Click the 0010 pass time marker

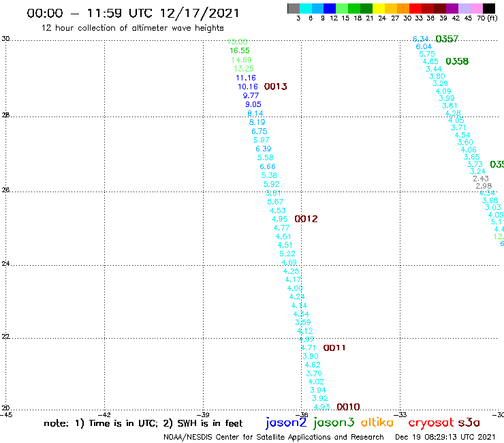point(348,407)
